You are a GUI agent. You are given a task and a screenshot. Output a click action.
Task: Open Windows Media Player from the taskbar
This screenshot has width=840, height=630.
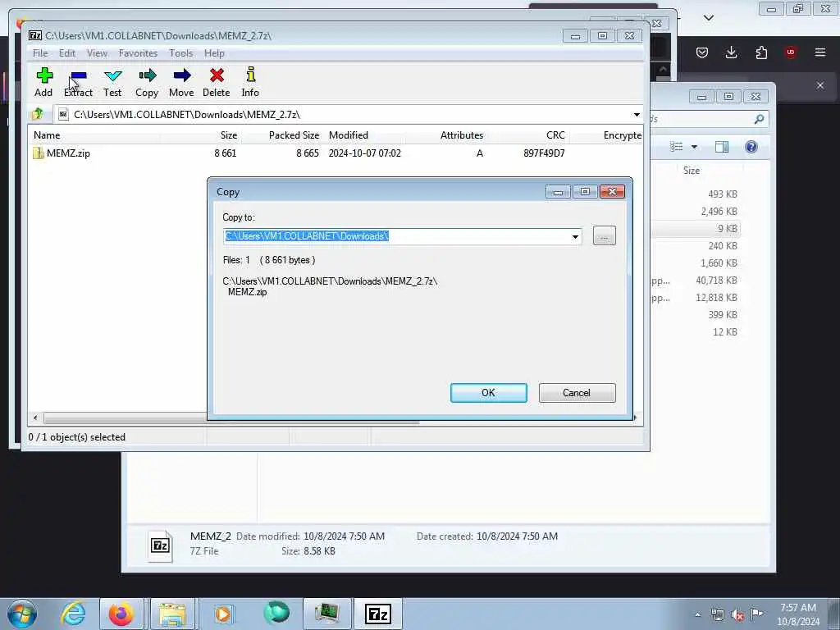(x=223, y=614)
